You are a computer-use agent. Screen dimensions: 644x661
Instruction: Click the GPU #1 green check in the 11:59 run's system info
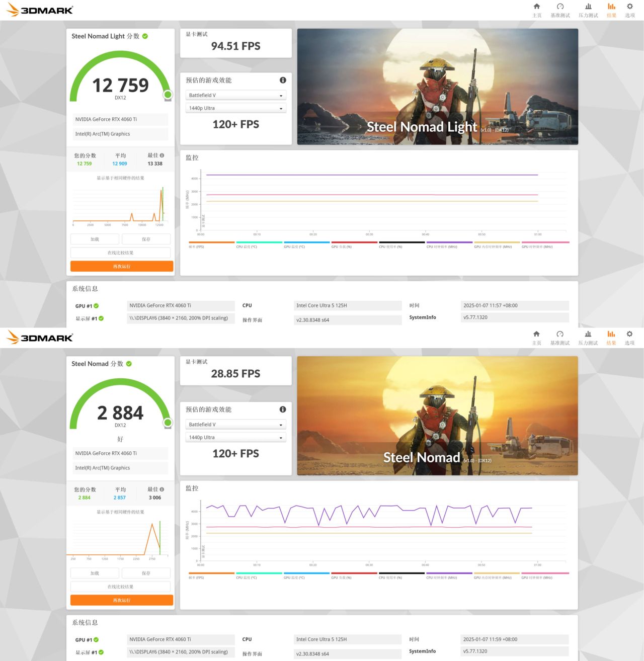(x=96, y=640)
